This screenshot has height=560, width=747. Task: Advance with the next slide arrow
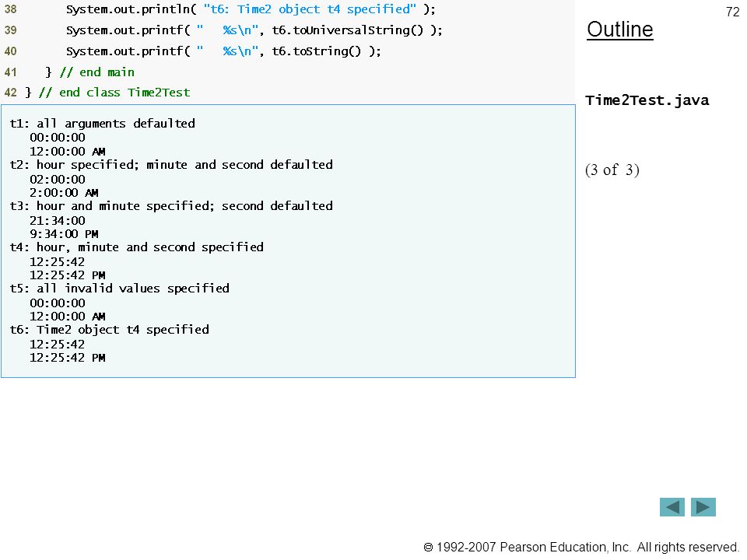coord(703,507)
